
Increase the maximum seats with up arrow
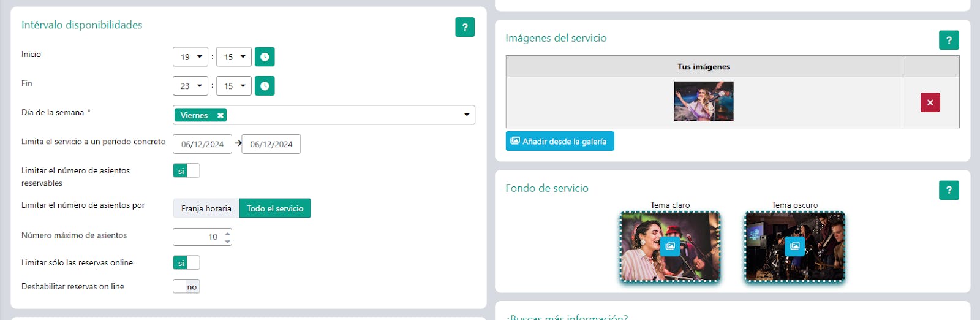click(228, 233)
